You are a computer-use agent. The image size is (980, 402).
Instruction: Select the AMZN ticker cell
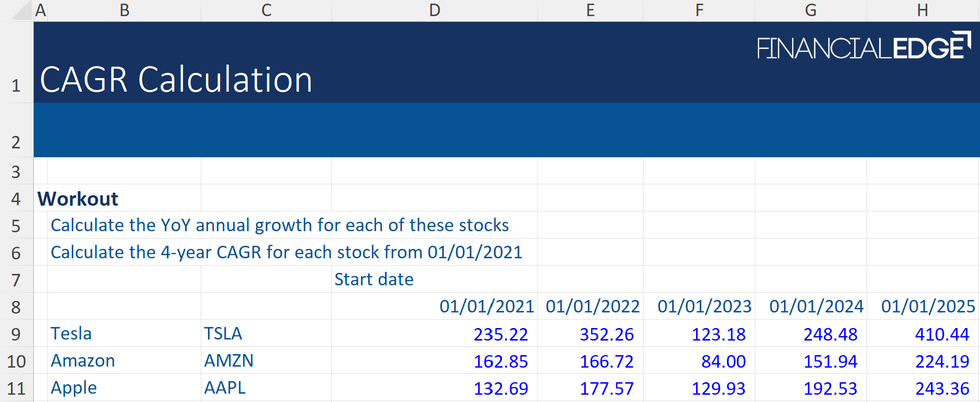pyautogui.click(x=228, y=360)
